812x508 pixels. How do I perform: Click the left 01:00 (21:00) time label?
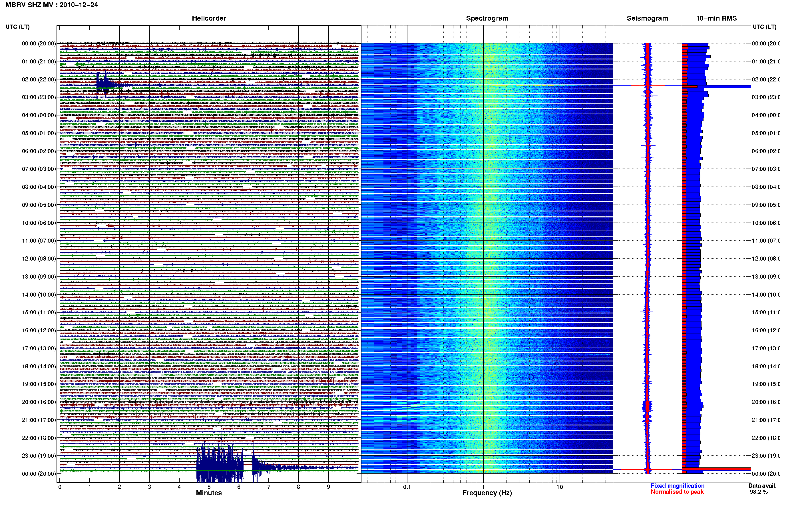(39, 61)
